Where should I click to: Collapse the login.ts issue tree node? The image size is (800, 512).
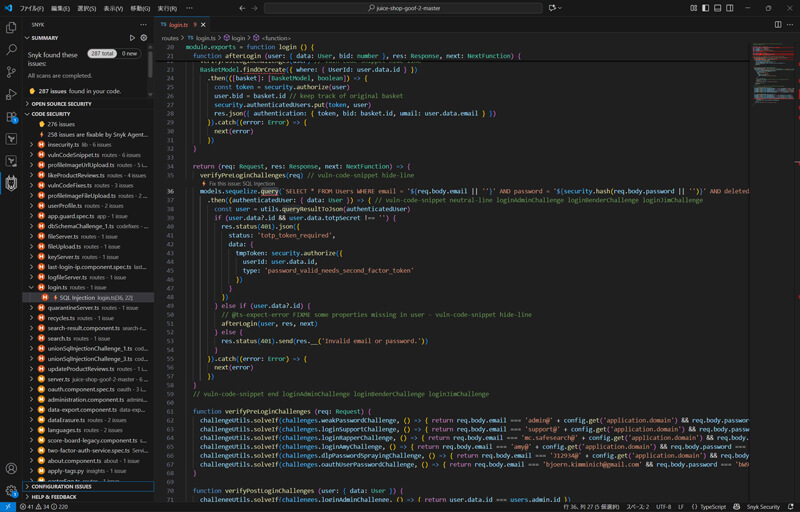(x=29, y=287)
